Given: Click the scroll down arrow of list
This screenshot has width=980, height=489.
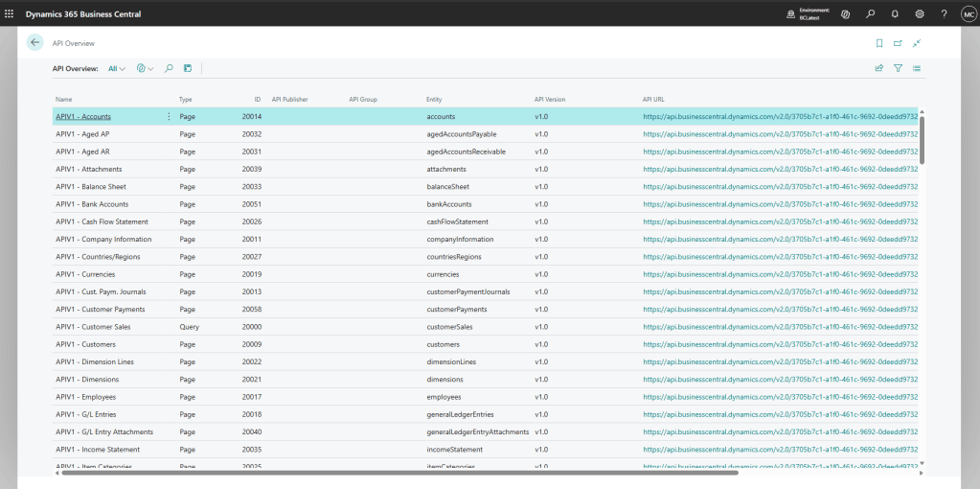Looking at the screenshot, I should [x=922, y=463].
